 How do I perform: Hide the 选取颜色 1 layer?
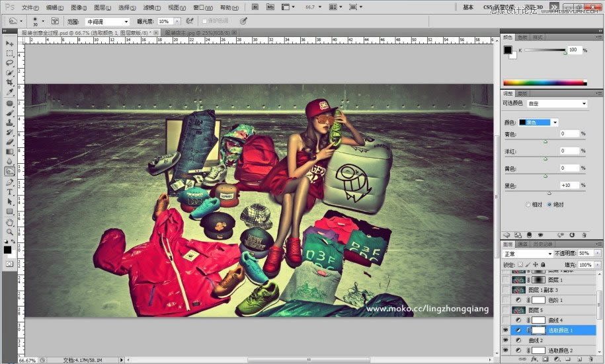point(506,330)
